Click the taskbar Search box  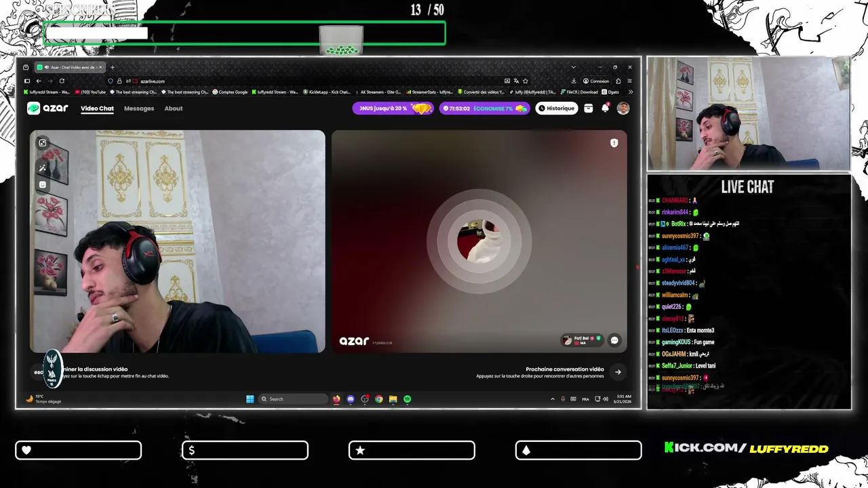(x=294, y=399)
